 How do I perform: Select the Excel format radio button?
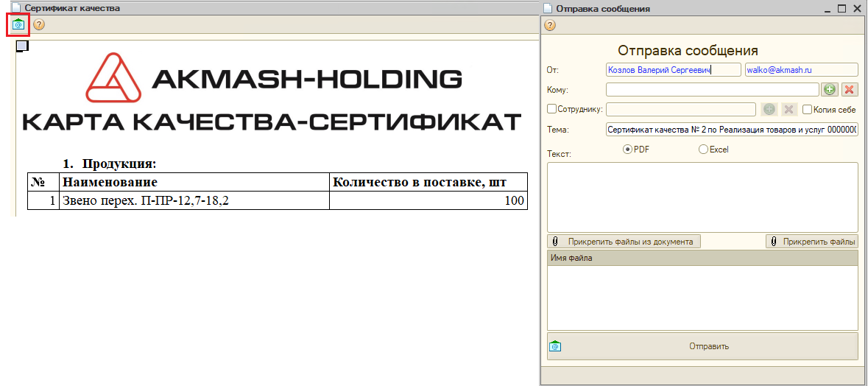coord(704,149)
